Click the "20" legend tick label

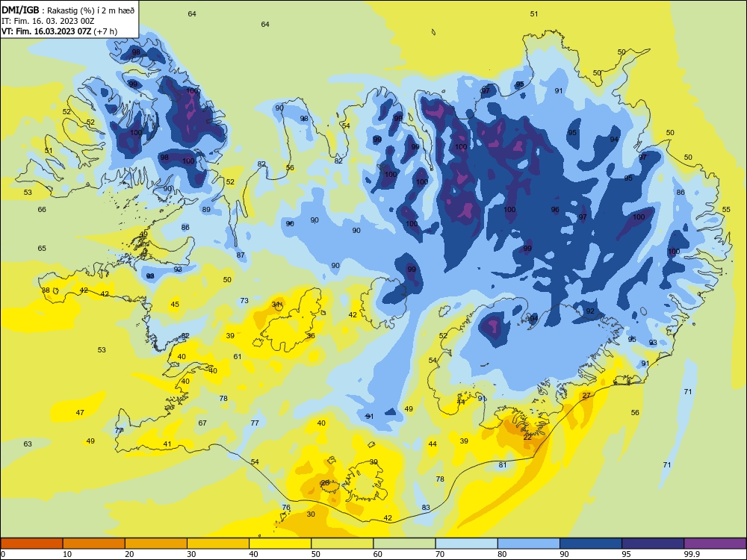(x=129, y=554)
